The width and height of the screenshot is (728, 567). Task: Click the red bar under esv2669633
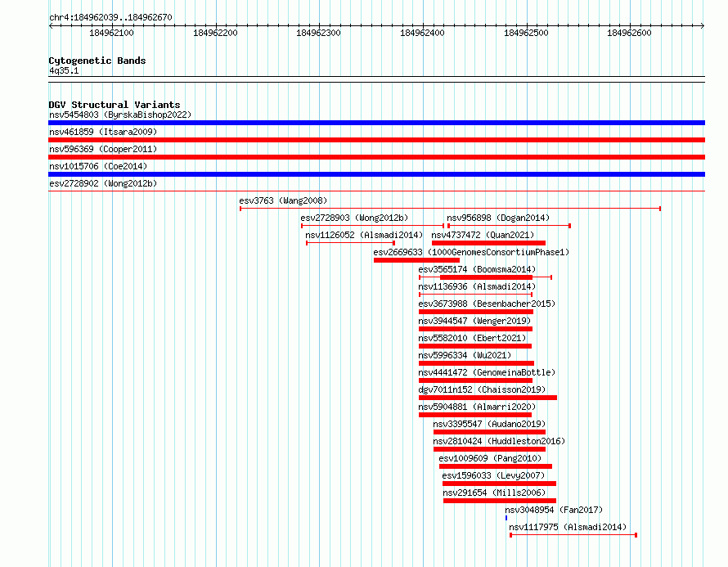tap(416, 260)
